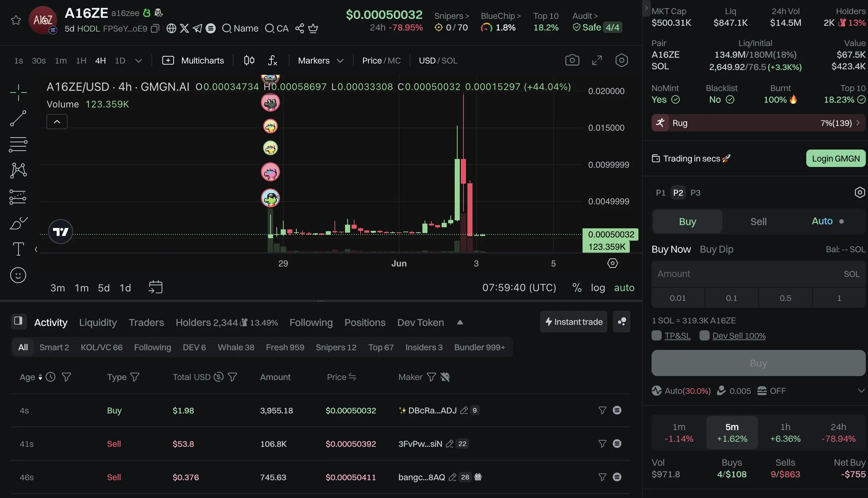Open the go-to-date calendar icon
Viewport: 868px width, 498px height.
tap(155, 287)
